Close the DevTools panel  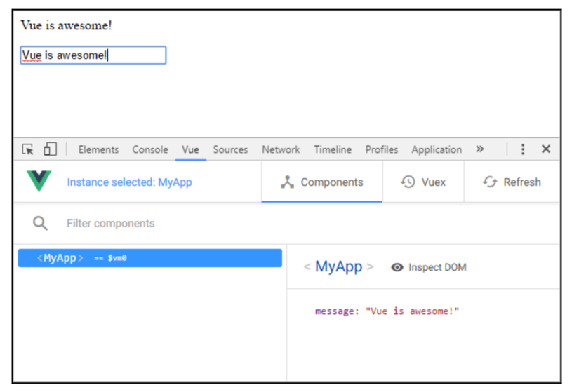click(546, 149)
